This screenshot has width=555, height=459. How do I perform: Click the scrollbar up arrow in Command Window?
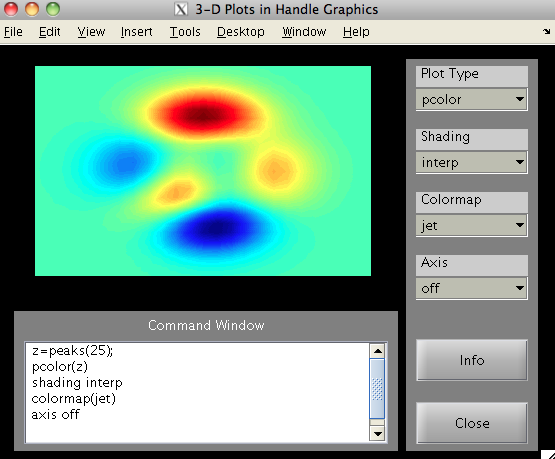[377, 351]
